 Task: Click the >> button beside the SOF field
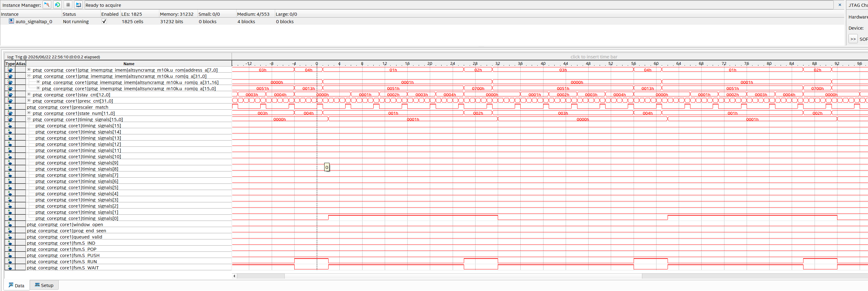pos(853,39)
